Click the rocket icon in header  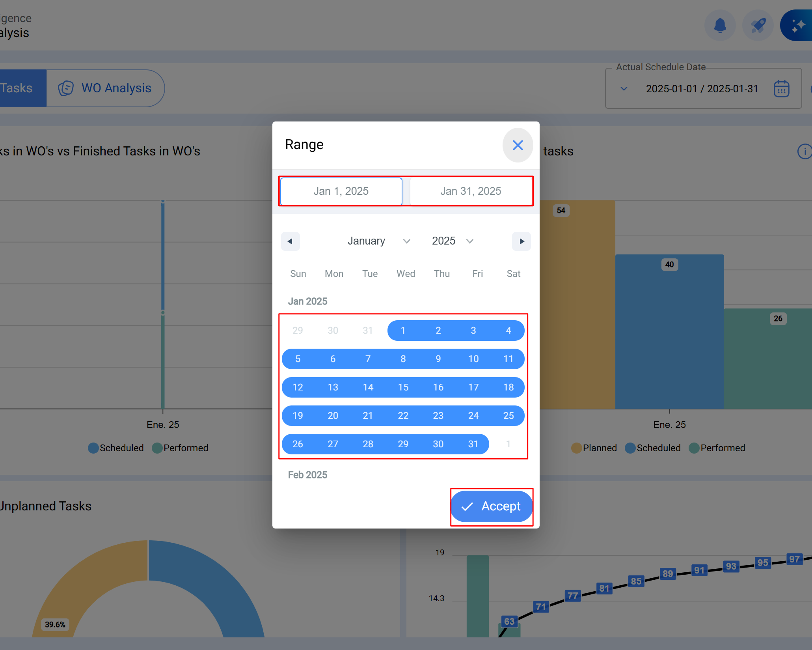click(x=758, y=26)
